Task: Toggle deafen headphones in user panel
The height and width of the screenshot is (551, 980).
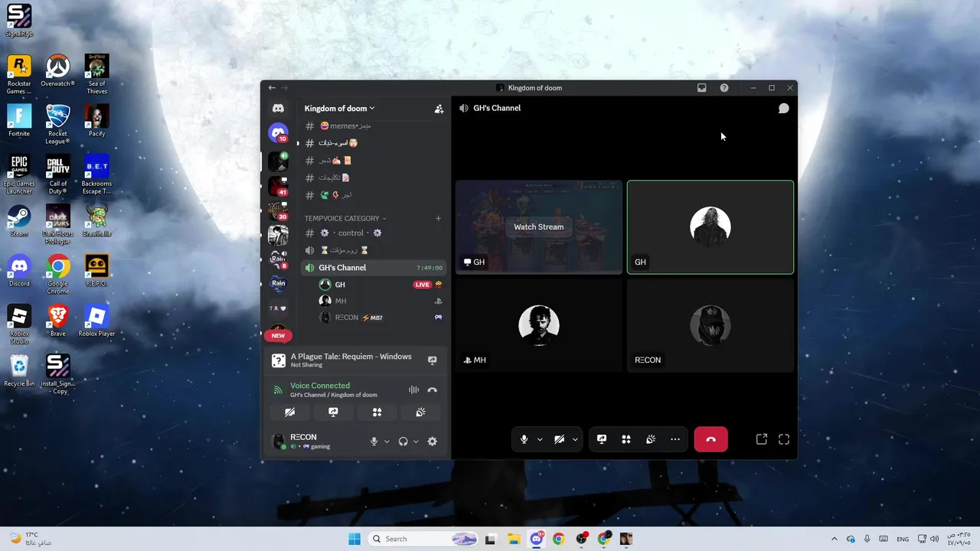Action: (x=403, y=442)
